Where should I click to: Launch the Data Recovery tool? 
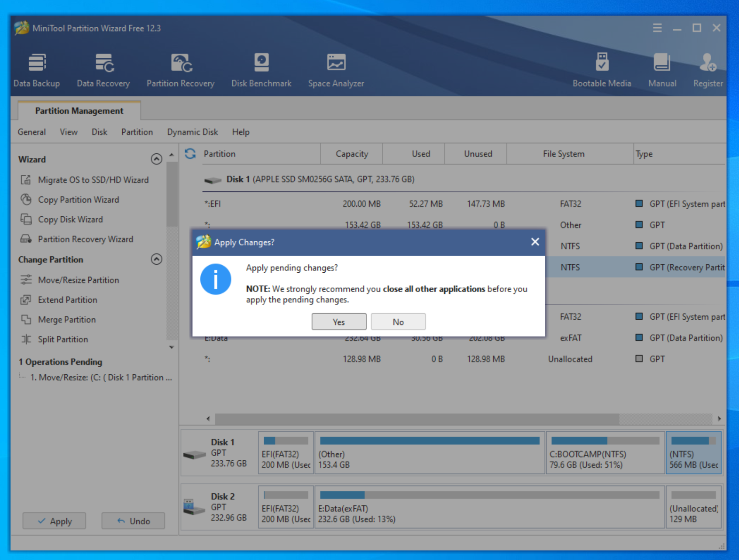[x=103, y=70]
